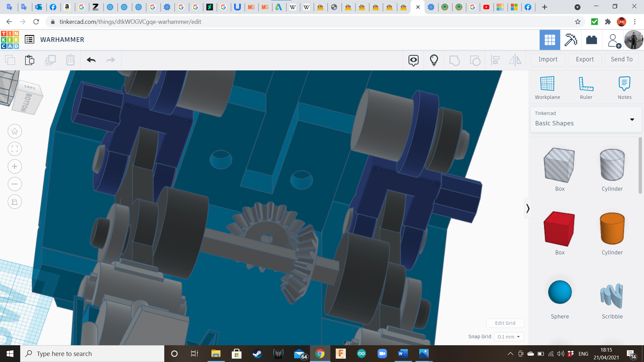
Task: Open Chrome from the Windows taskbar
Action: (320, 354)
